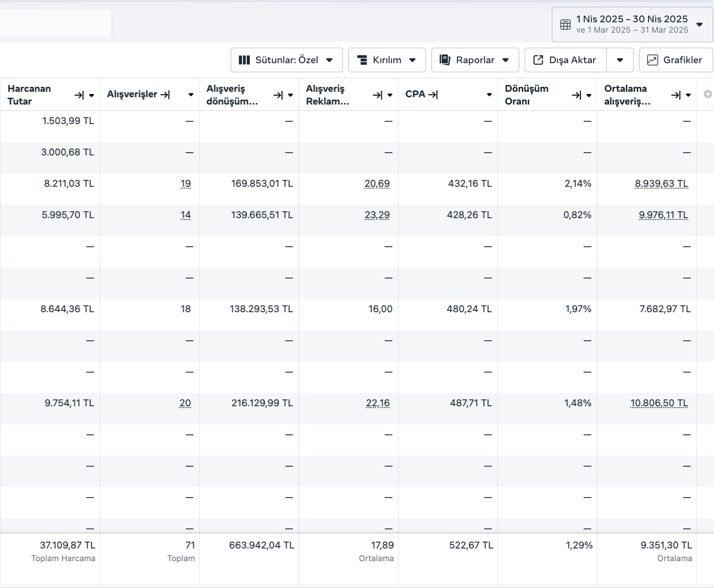Open the Harcanan Tutar column options arrow

[x=91, y=95]
